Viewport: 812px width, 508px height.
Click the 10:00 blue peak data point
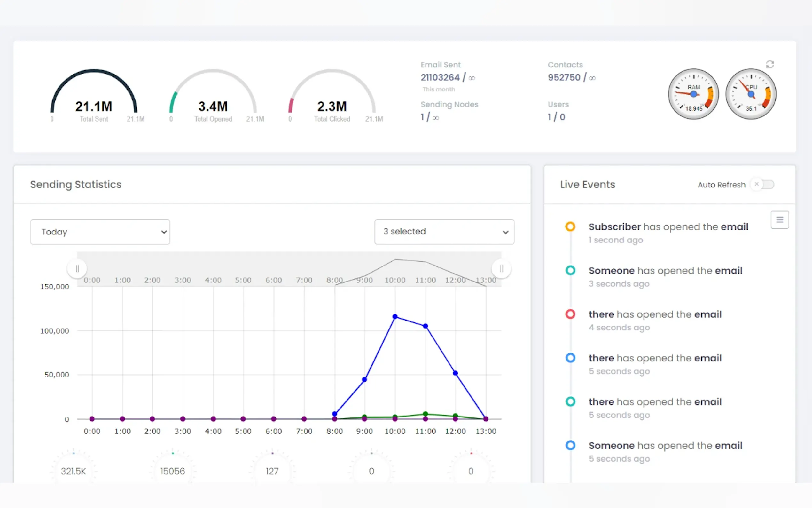[x=395, y=316]
